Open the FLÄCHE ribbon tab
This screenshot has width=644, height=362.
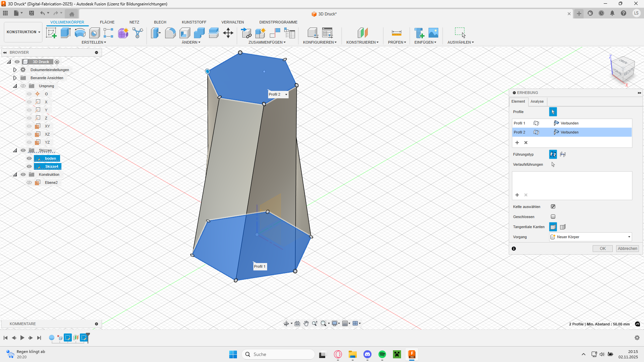107,22
